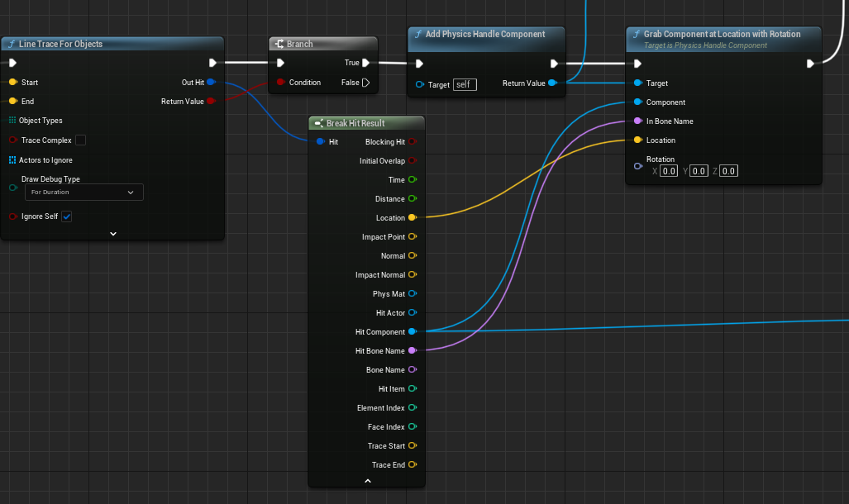Click Branch input execution pin
Viewport: 849px width, 504px height.
[280, 63]
